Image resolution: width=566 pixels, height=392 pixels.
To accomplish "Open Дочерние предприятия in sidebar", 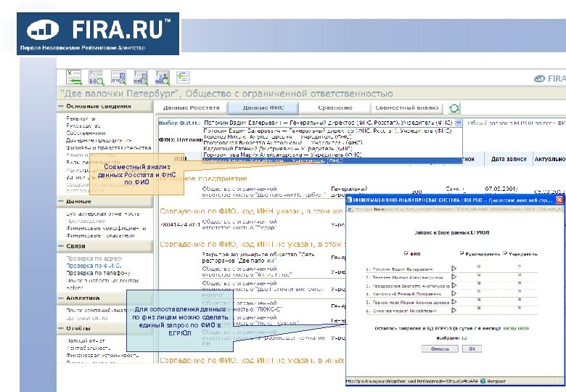I will (x=99, y=140).
